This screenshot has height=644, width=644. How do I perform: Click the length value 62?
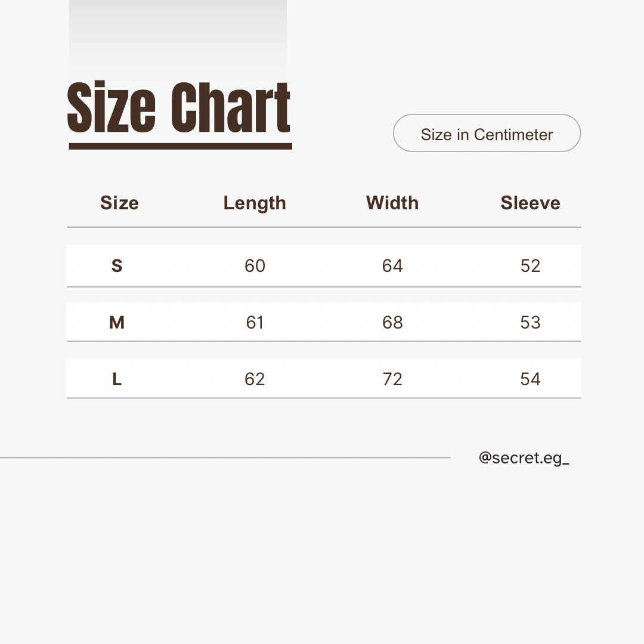coord(255,379)
